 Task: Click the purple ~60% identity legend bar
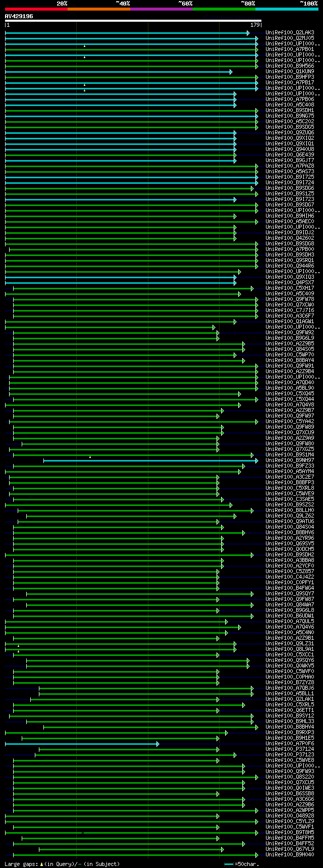click(161, 9)
